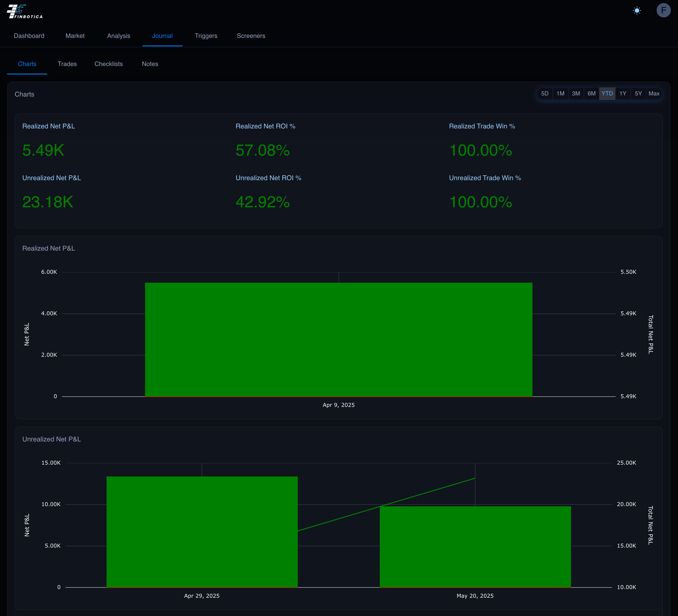The image size is (678, 616).
Task: Switch range to 5Y
Action: coord(638,94)
